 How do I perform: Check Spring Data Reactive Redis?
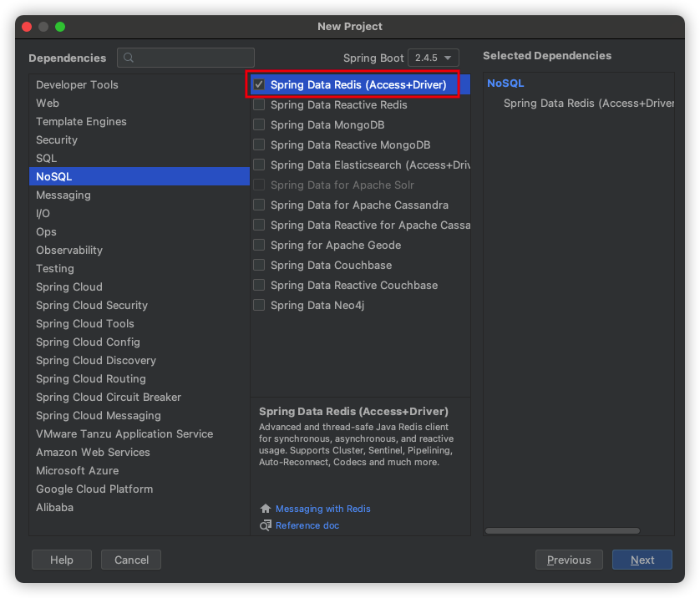coord(259,104)
